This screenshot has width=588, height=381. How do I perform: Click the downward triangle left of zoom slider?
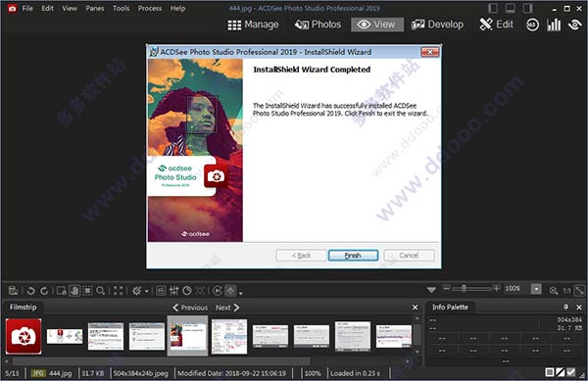click(x=431, y=290)
